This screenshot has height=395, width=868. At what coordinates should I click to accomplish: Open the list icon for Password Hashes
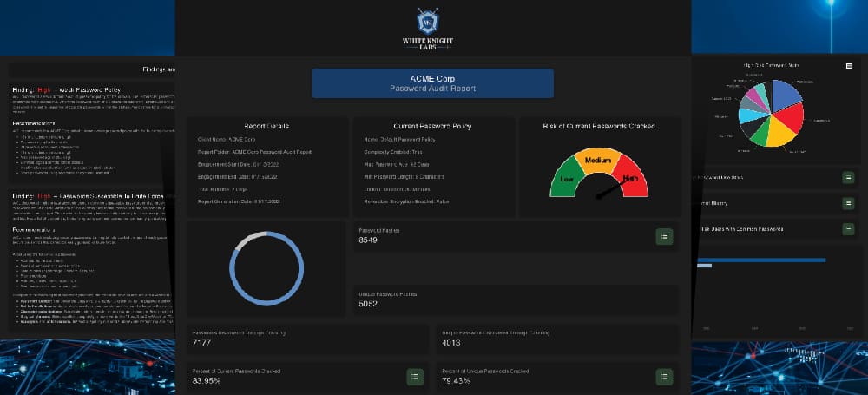(x=664, y=236)
